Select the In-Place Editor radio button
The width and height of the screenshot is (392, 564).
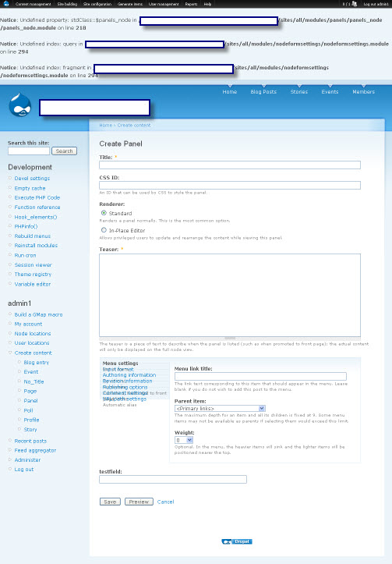pos(104,230)
